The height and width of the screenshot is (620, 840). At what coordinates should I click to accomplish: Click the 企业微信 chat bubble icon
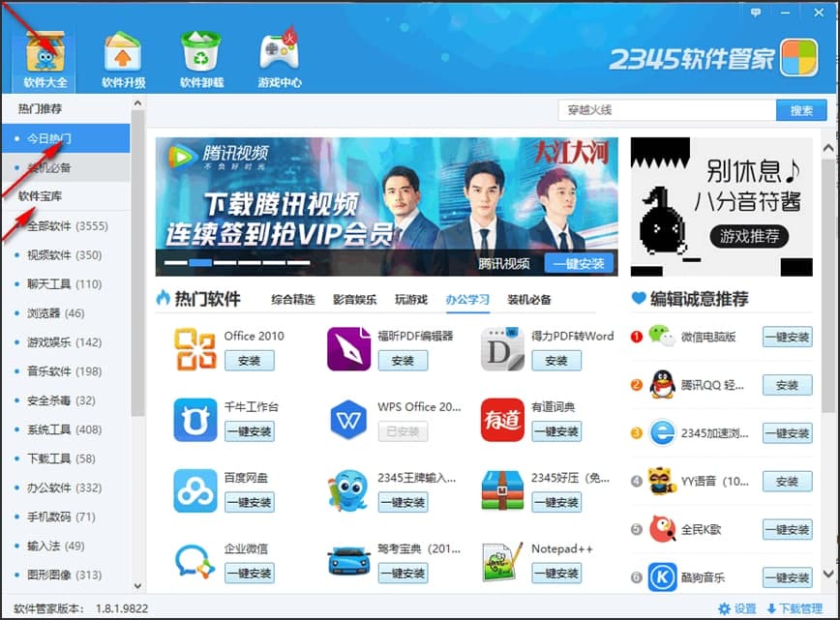(195, 562)
